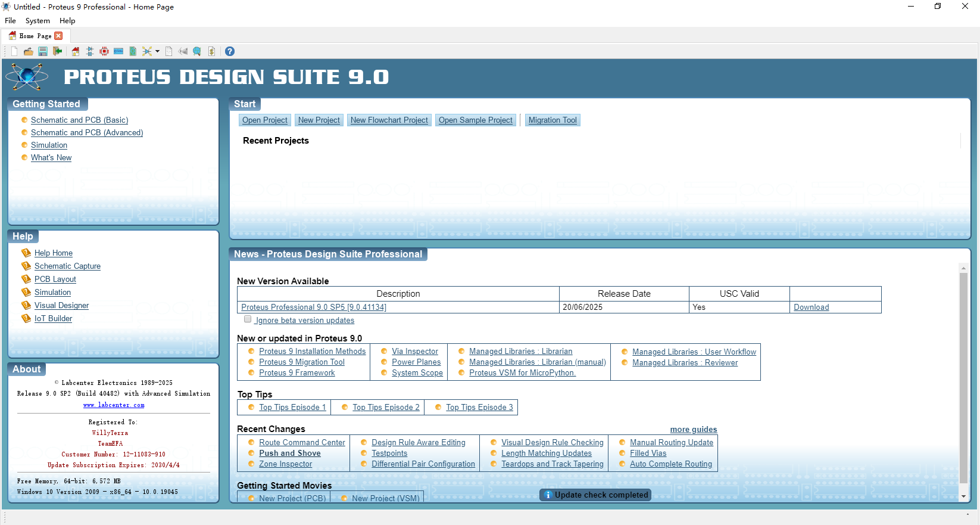Click the New Flowchart Project button
This screenshot has height=525, width=980.
[389, 120]
